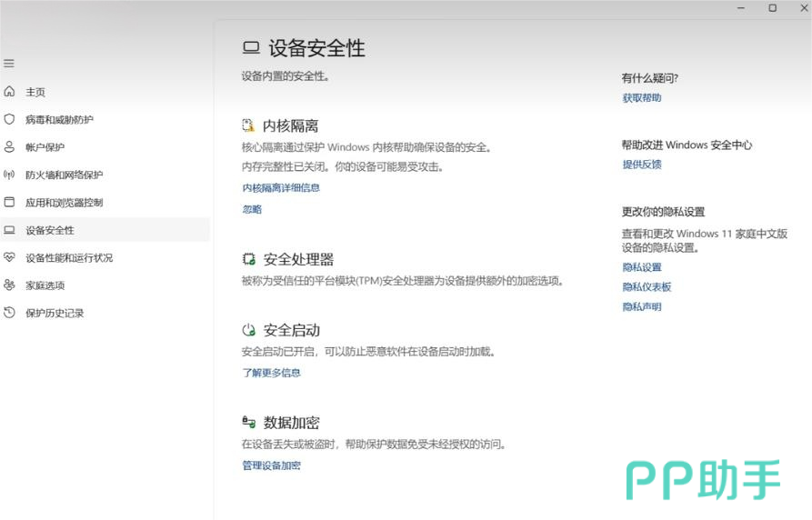The image size is (812, 520).
Task: Open the firewall and network protection icon
Action: tap(9, 175)
